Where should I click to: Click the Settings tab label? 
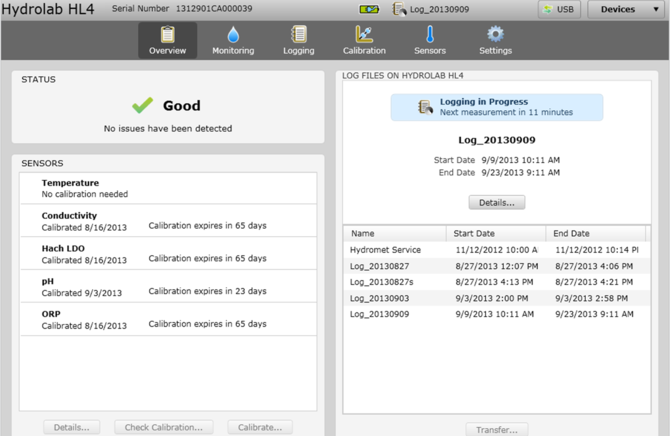click(495, 50)
